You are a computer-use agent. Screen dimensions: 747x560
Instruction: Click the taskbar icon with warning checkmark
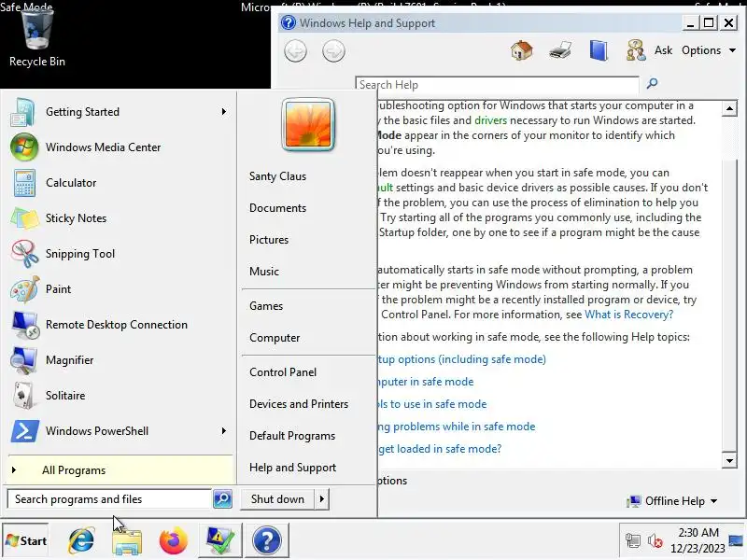pyautogui.click(x=220, y=540)
